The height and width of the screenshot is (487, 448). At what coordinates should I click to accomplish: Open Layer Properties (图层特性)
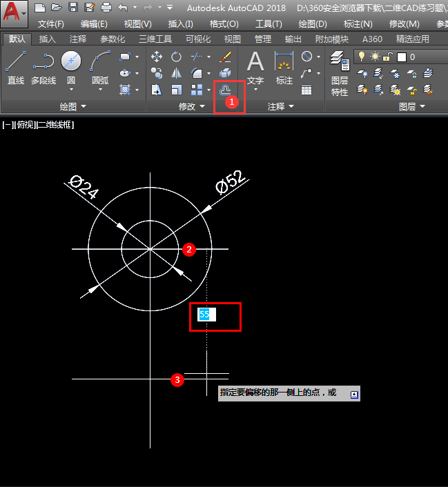(x=340, y=74)
